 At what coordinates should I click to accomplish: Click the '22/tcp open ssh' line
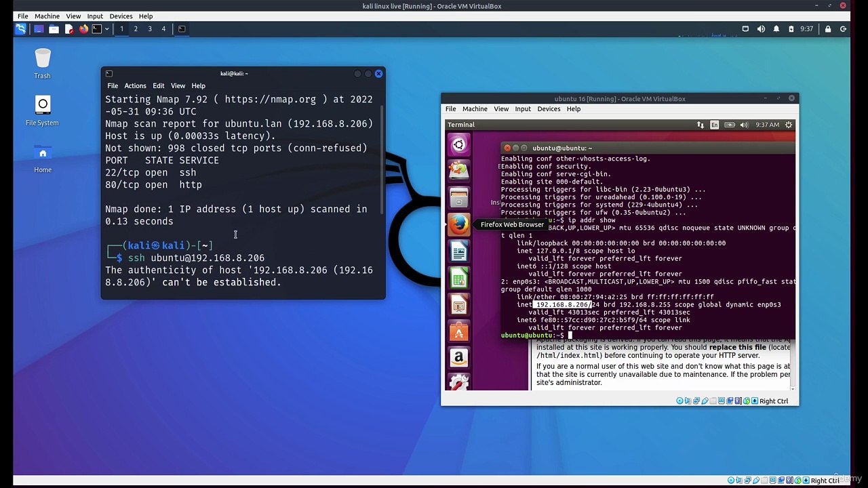151,172
